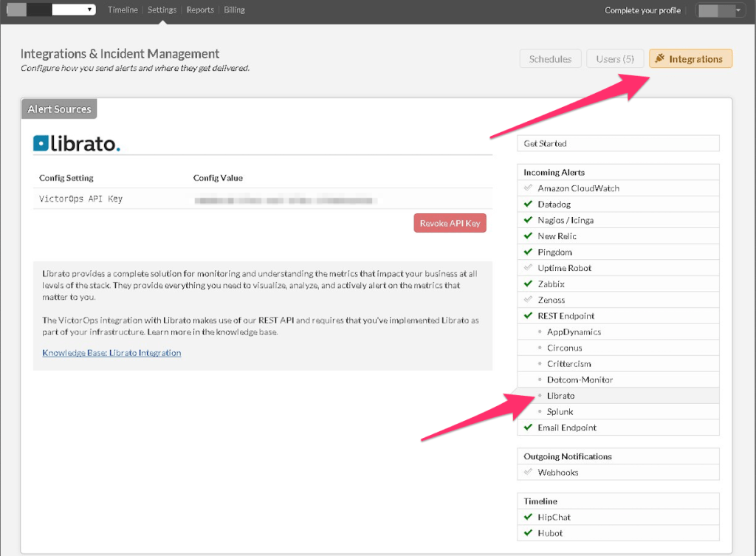Click the checkmark beside Email Endpoint
Viewport: 756px width, 556px height.
pos(528,428)
